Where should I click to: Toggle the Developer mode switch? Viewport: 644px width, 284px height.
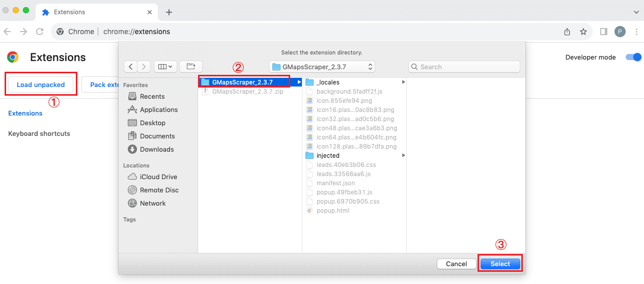pos(633,58)
